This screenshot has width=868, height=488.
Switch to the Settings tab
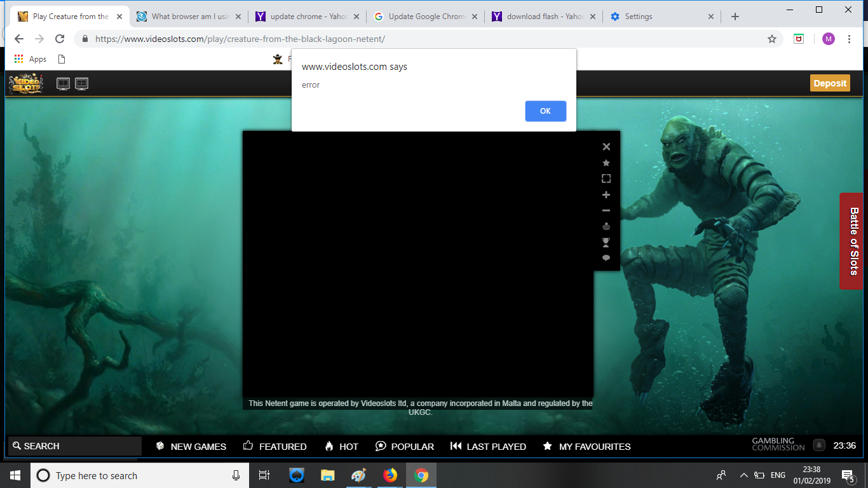point(662,17)
